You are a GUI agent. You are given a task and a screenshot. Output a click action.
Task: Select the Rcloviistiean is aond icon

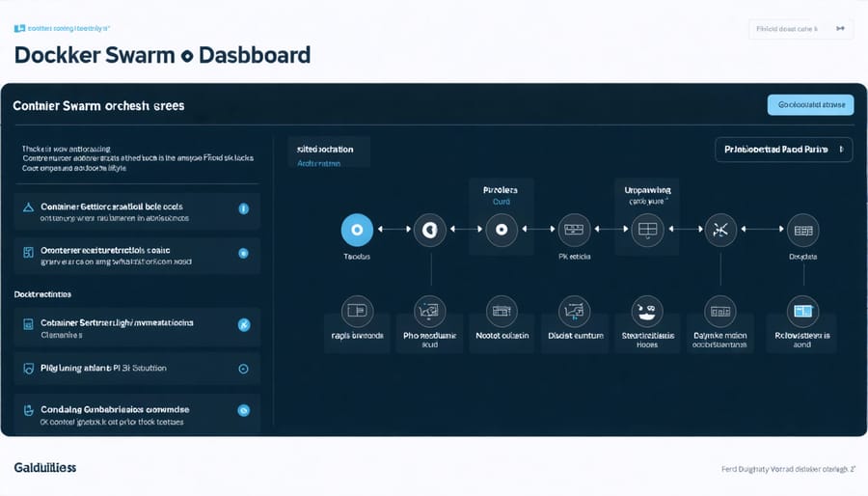tap(803, 311)
